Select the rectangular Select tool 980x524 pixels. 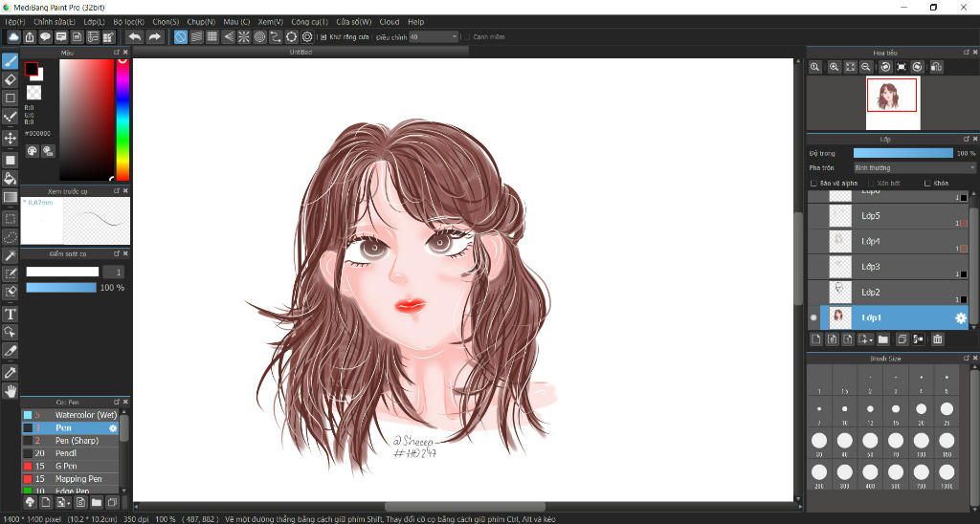coord(10,219)
